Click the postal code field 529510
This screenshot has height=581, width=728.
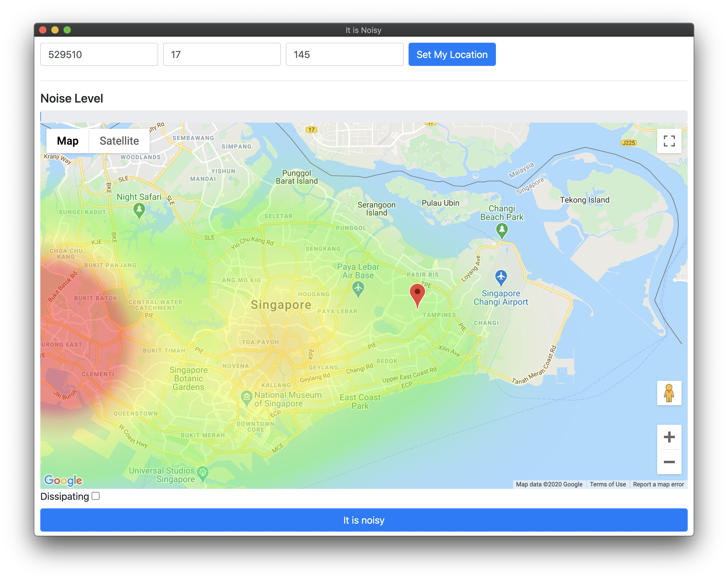[99, 54]
